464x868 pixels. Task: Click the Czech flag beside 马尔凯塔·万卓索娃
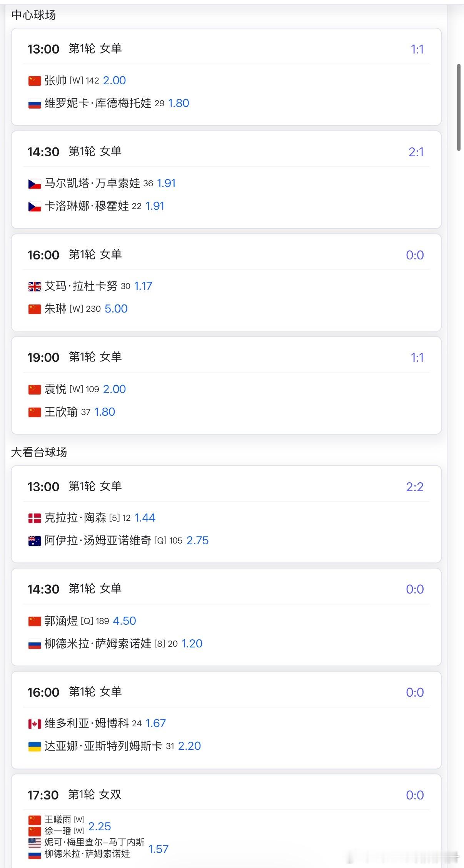(x=35, y=184)
